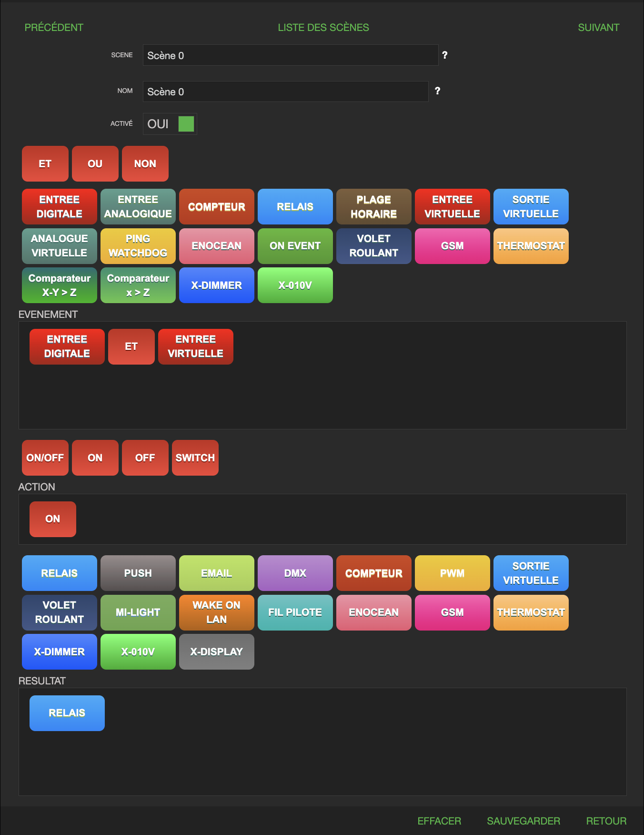Open Liste des Scènes
This screenshot has width=644, height=835.
tap(323, 28)
